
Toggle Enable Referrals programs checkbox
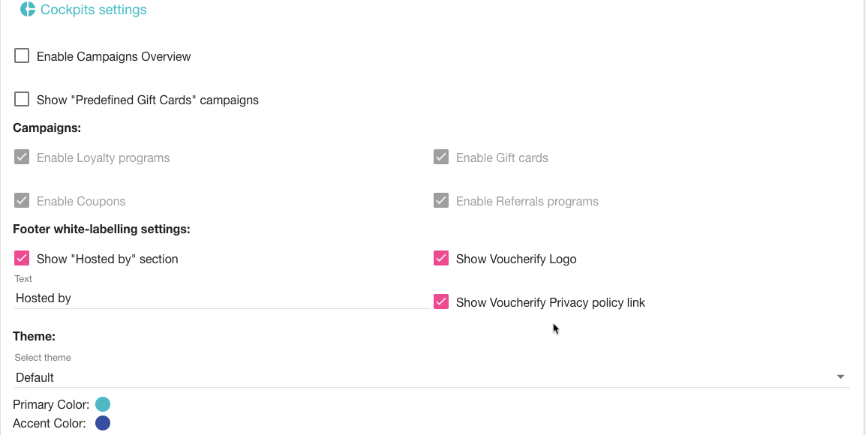441,201
